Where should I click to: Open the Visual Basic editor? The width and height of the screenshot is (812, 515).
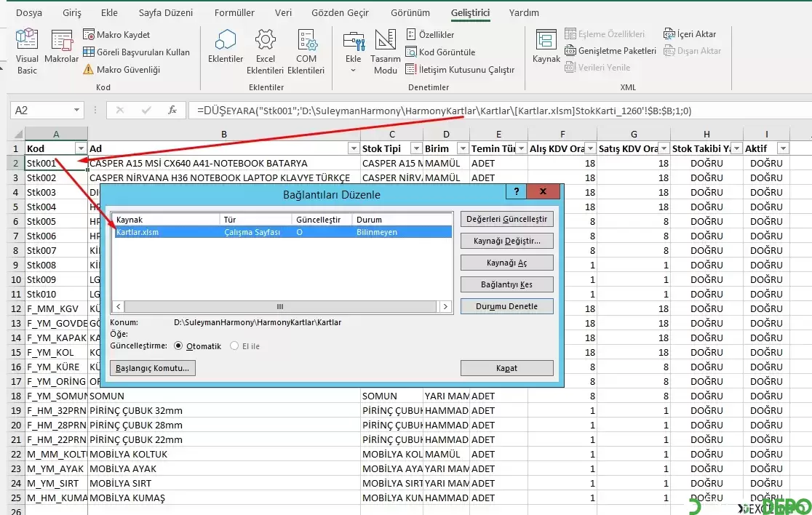click(x=26, y=51)
